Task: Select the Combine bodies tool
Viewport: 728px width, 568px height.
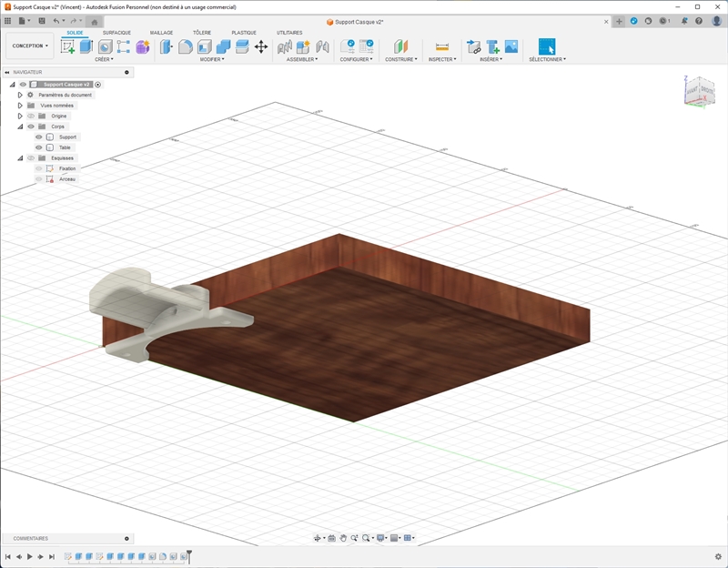Action: point(223,47)
